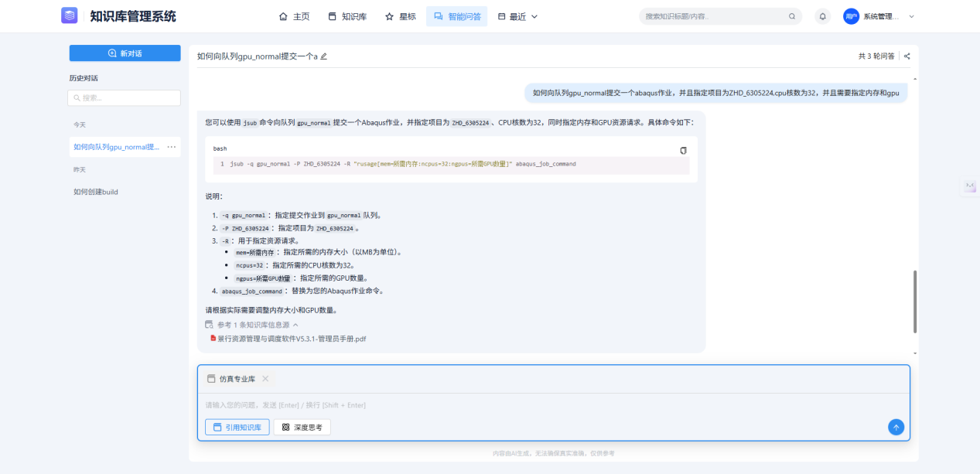Screen dimensions: 980x474
Task: Click the 说明： heading in the answer
Action: [x=213, y=196]
